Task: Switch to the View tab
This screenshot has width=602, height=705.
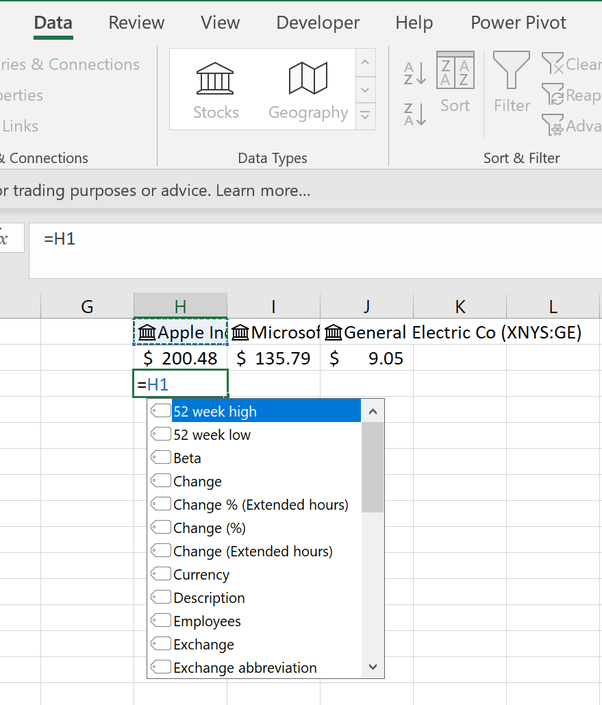Action: point(220,23)
